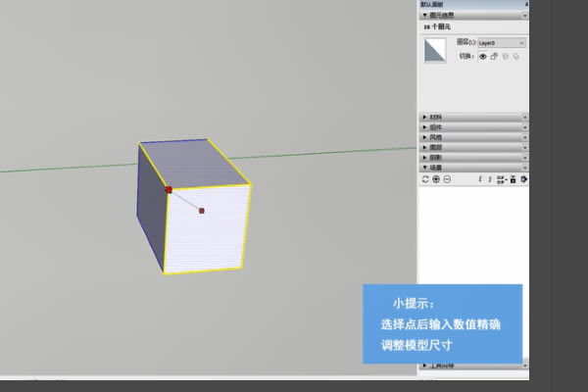Close the 风格 panel with its X

(x=525, y=137)
